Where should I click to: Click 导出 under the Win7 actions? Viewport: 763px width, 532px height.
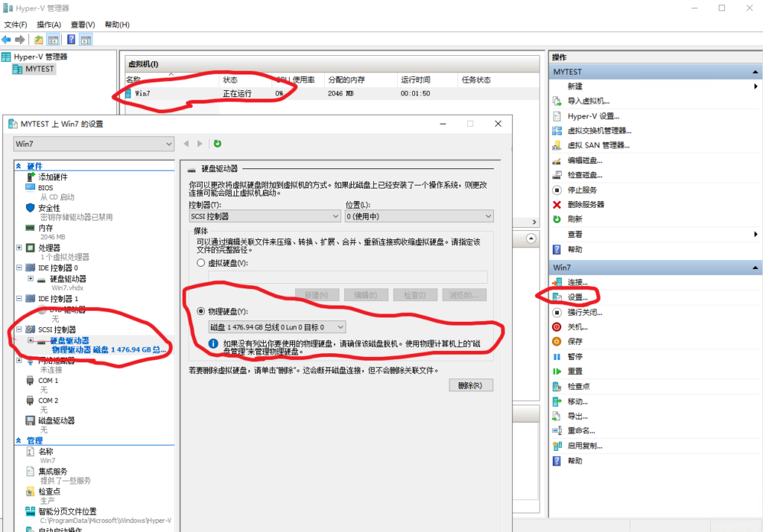point(577,417)
